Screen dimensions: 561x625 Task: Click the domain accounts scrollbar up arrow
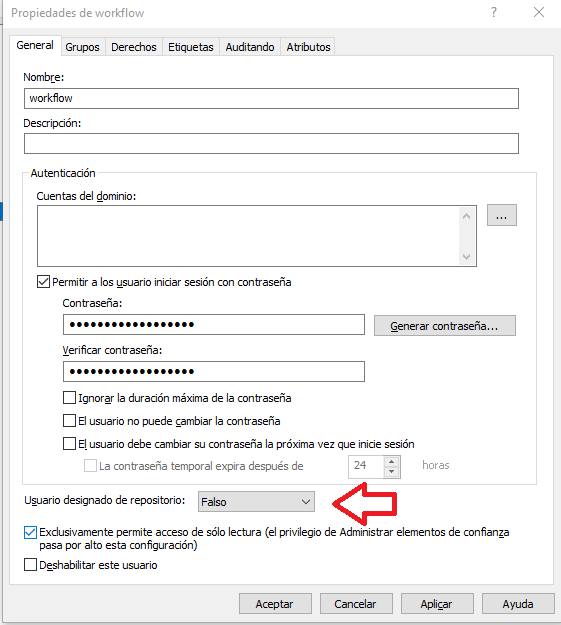(467, 216)
